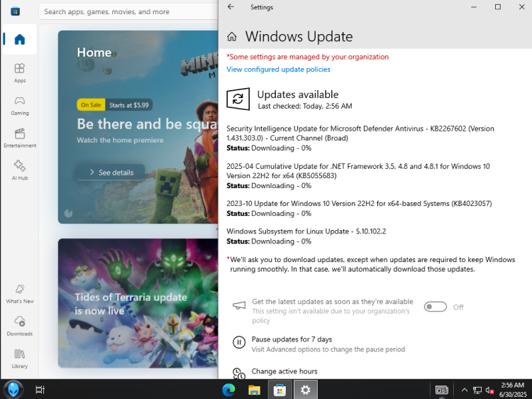Open Tides of Terraria update card

pos(138,303)
